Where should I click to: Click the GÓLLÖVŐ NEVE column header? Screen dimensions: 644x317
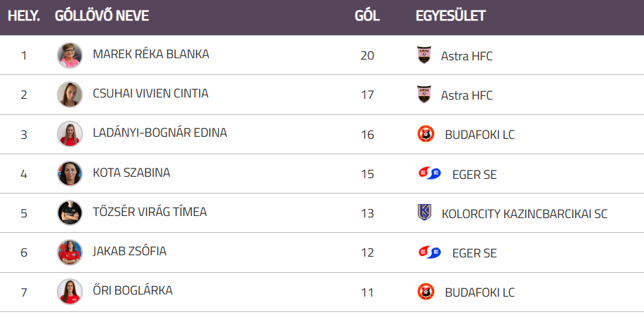102,16
